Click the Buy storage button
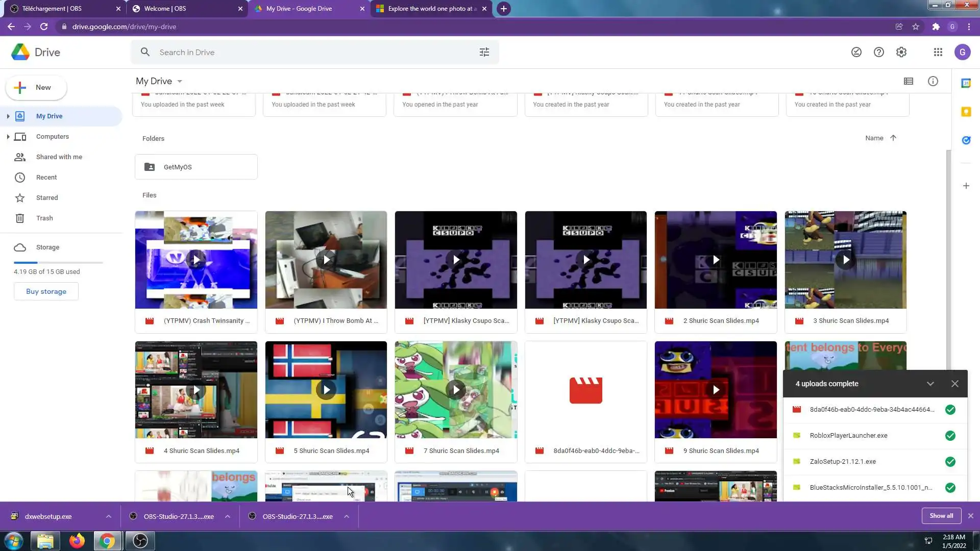 46,291
